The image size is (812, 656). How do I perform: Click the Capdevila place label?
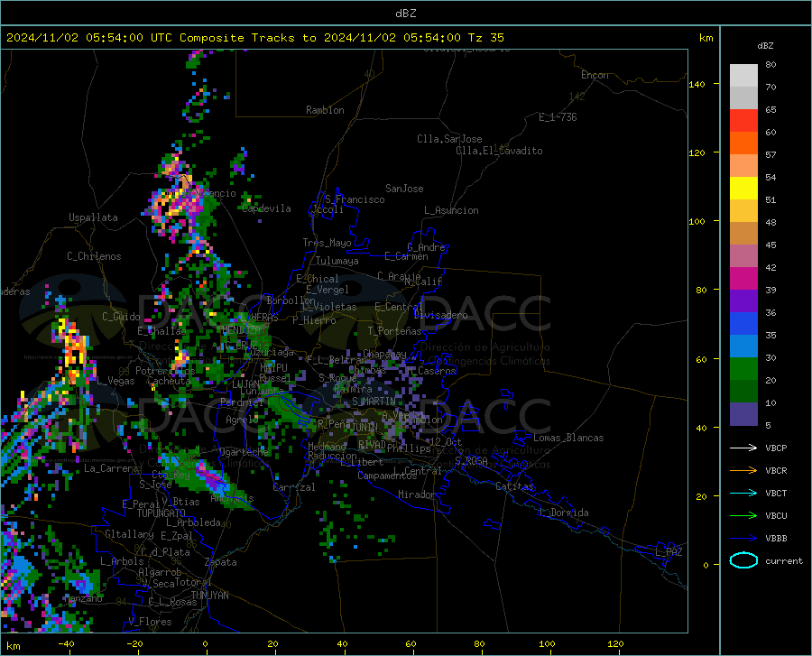[x=267, y=208]
